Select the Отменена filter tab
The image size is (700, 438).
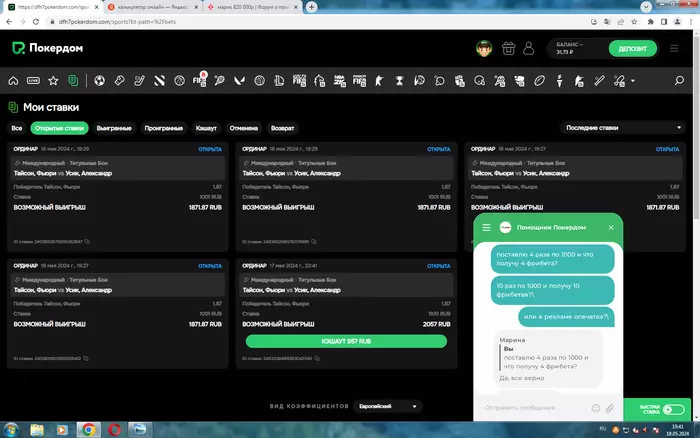tap(244, 128)
